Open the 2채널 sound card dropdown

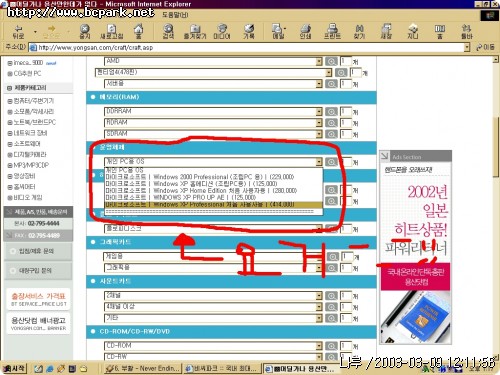tap(319, 296)
